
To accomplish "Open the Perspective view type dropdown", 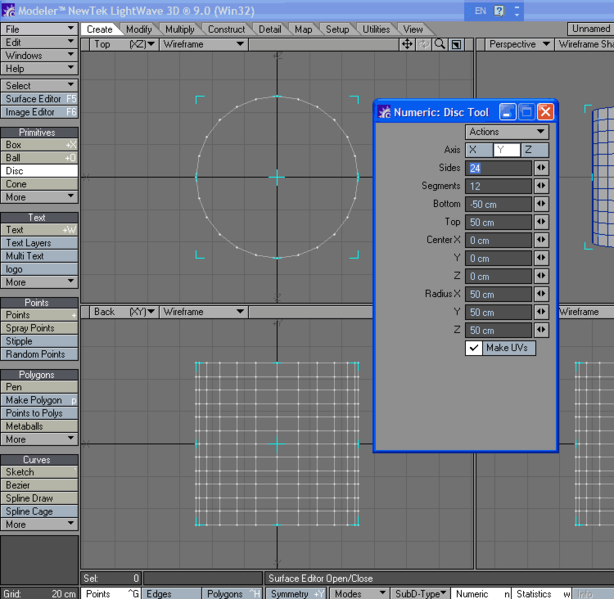I will click(519, 44).
